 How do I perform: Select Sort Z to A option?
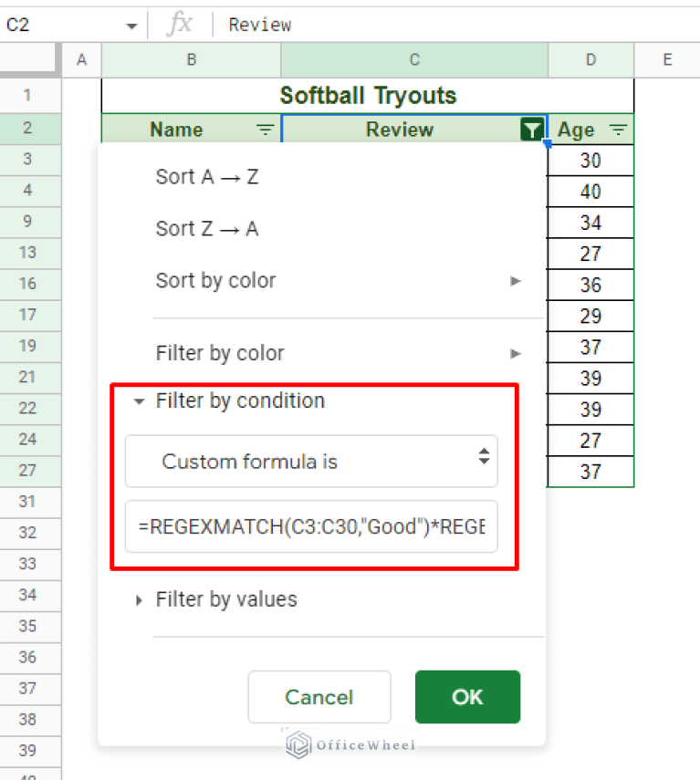point(207,229)
